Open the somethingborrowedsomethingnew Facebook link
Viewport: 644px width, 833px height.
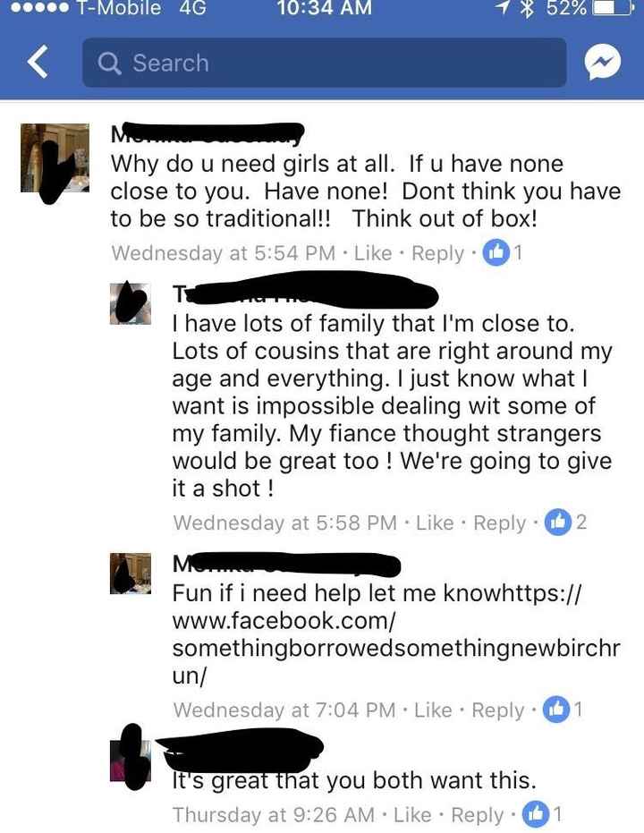click(x=396, y=634)
